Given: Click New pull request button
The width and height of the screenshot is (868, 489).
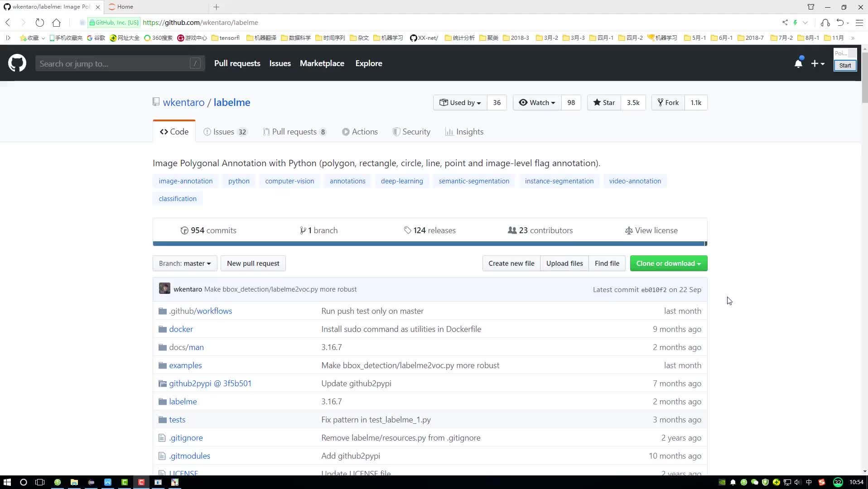Looking at the screenshot, I should pyautogui.click(x=253, y=264).
